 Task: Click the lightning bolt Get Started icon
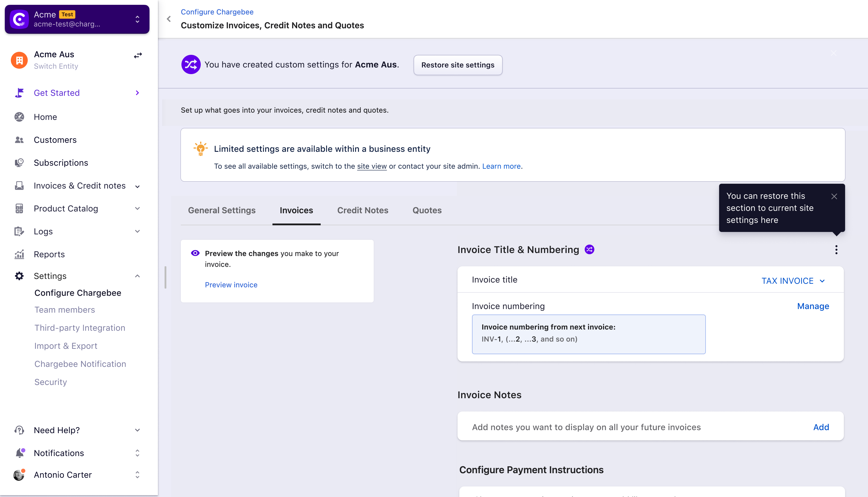pos(19,93)
